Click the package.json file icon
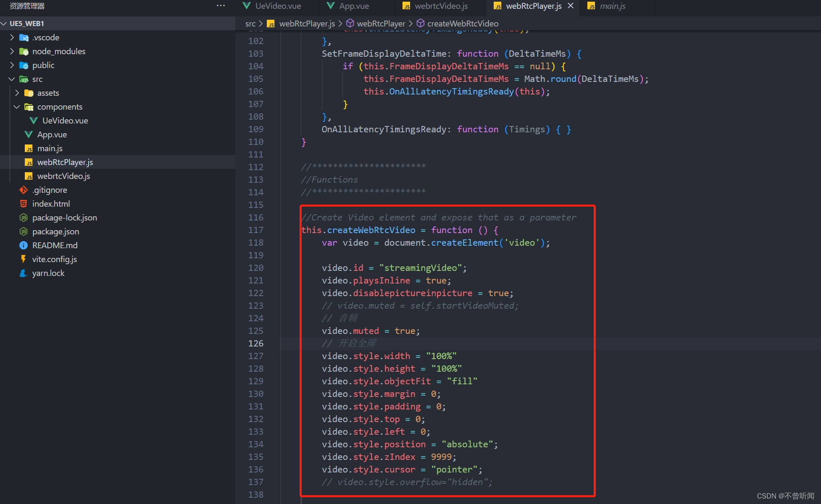The width and height of the screenshot is (821, 504). pos(24,231)
